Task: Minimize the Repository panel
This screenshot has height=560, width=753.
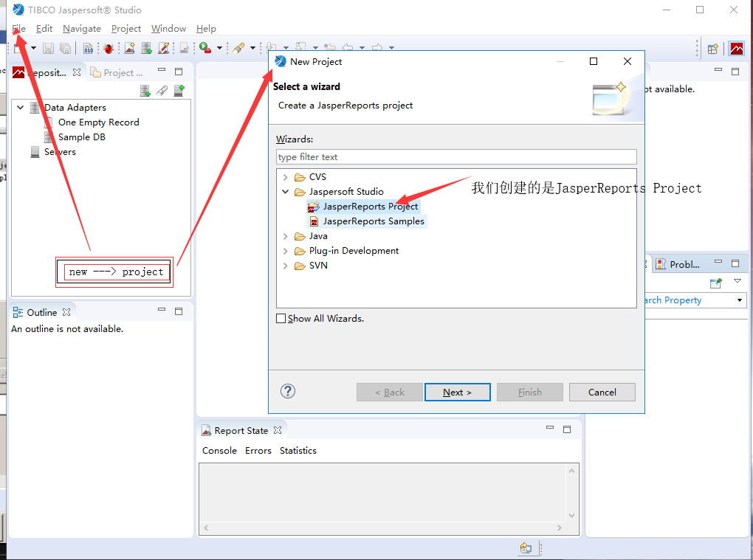Action: tap(162, 71)
